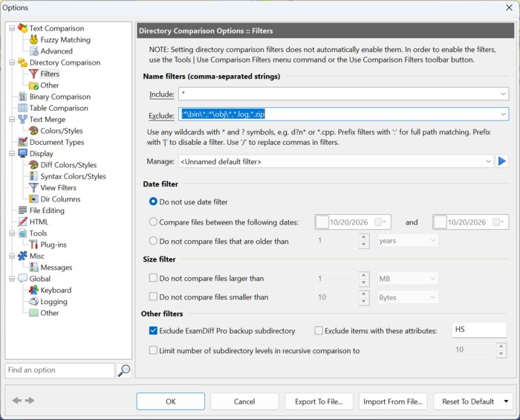520x420 pixels.
Task: Open the Binary Comparison options page
Action: 59,97
